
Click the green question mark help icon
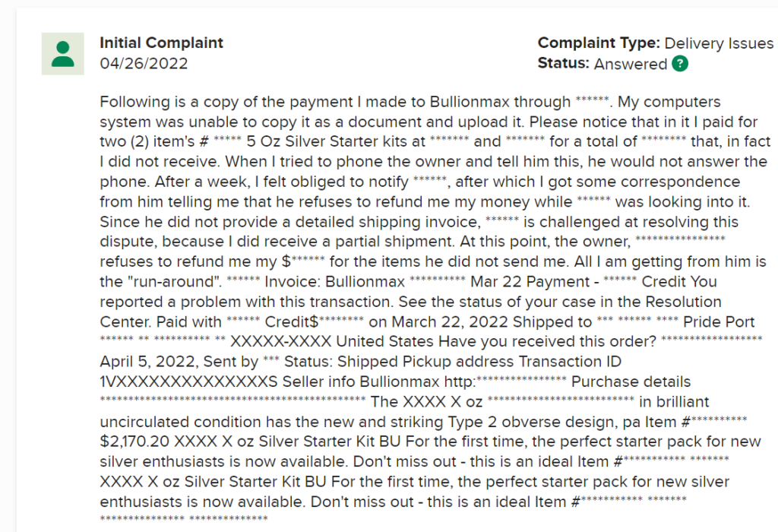tap(680, 64)
